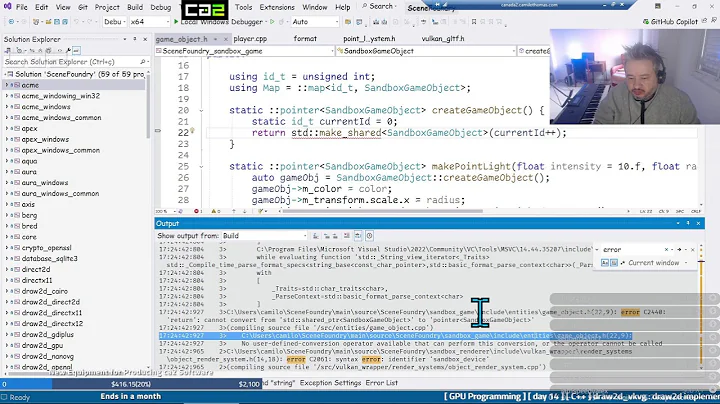The height and width of the screenshot is (404, 720).
Task: Click the lightbulb quick action on line 22
Action: click(x=192, y=131)
